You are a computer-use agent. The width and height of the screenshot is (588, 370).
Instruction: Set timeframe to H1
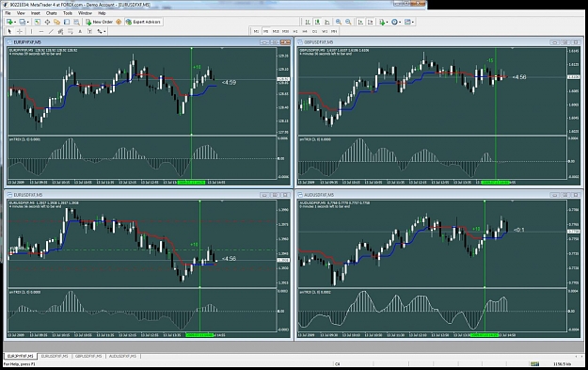pyautogui.click(x=295, y=31)
